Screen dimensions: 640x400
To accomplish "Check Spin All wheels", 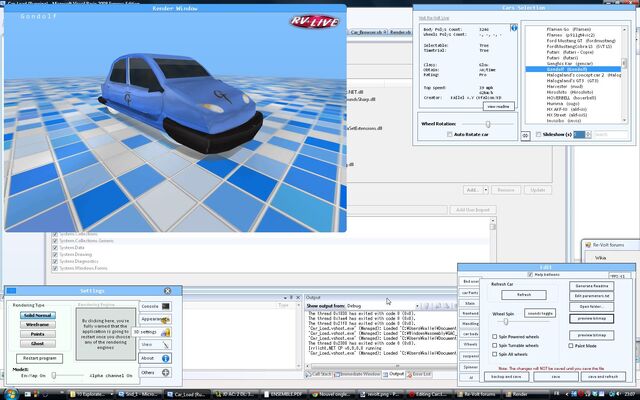I will pos(494,354).
